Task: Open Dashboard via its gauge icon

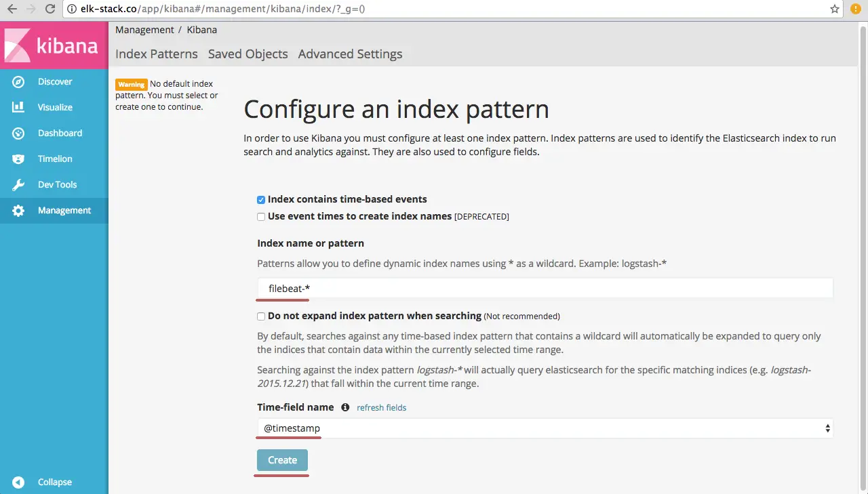Action: point(18,133)
